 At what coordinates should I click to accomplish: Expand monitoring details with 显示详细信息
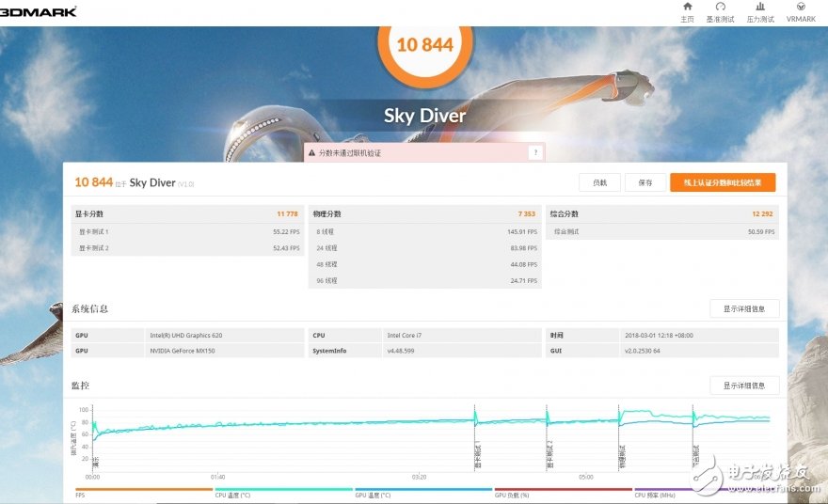(x=744, y=386)
